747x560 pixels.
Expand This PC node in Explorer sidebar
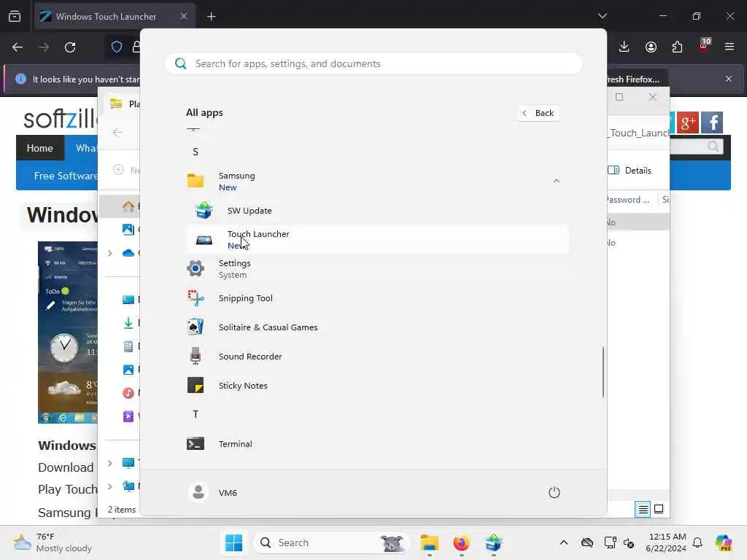[x=109, y=463]
